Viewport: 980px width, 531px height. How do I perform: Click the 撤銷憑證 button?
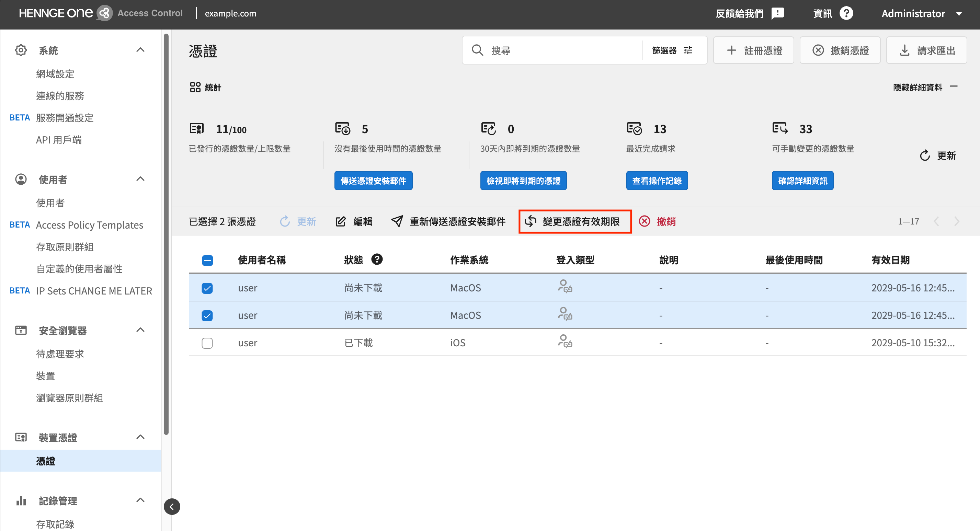[840, 50]
